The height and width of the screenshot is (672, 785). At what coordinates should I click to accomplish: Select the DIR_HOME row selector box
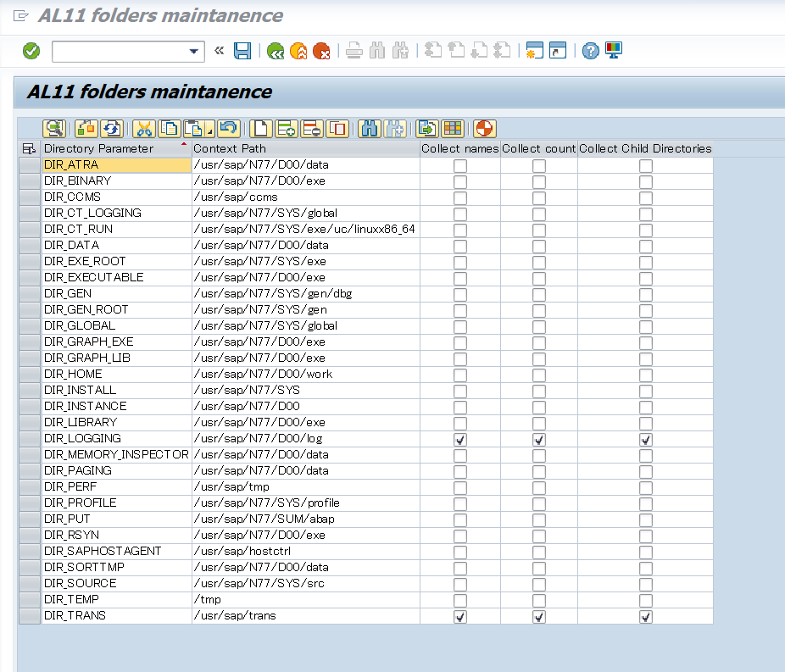(30, 375)
